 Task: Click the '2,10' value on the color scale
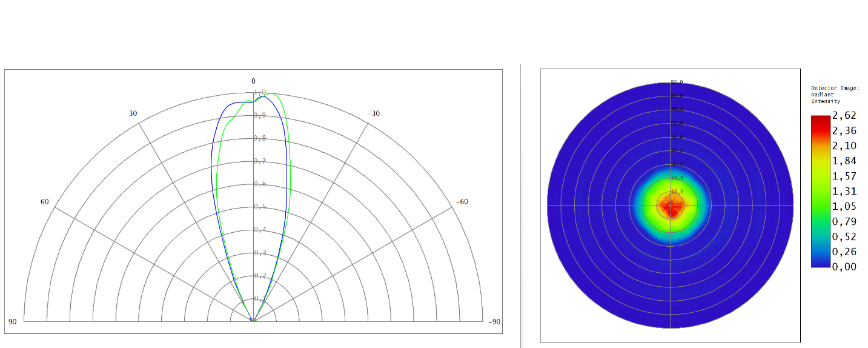[844, 146]
